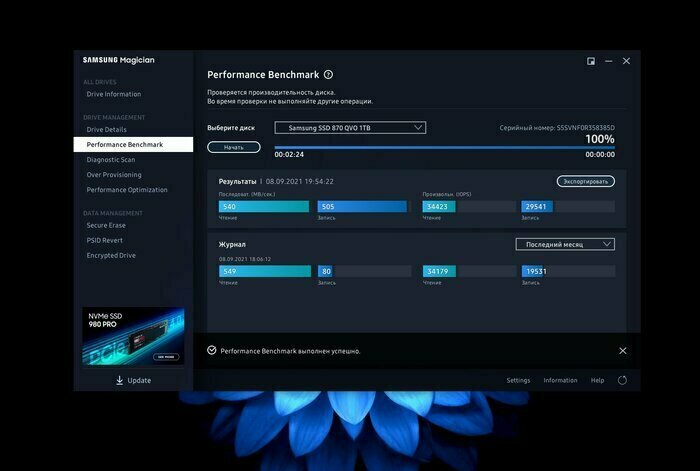Click the refresh icon next to Help
This screenshot has height=471, width=700.
pyautogui.click(x=622, y=380)
